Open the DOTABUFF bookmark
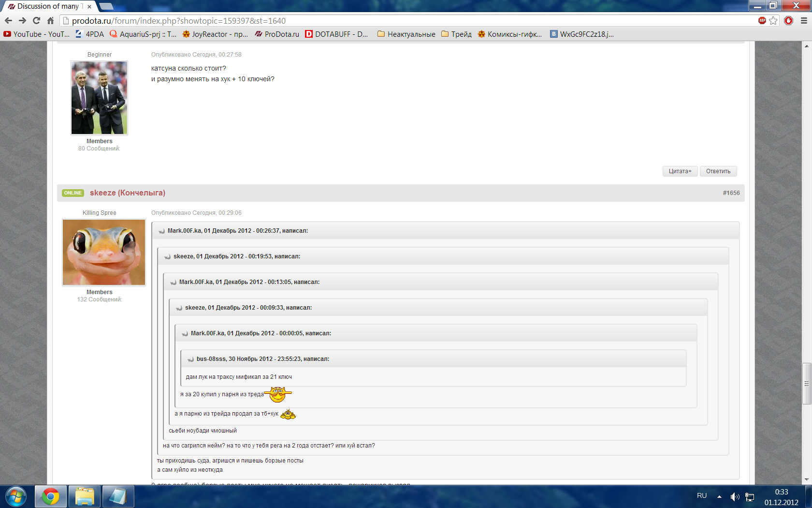812x508 pixels. tap(336, 34)
